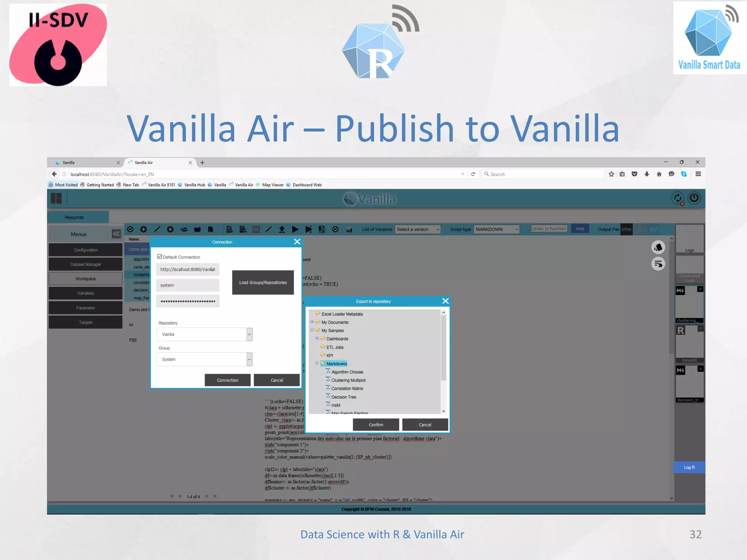The width and height of the screenshot is (747, 560).
Task: Open the Targets menu
Action: coord(85,322)
